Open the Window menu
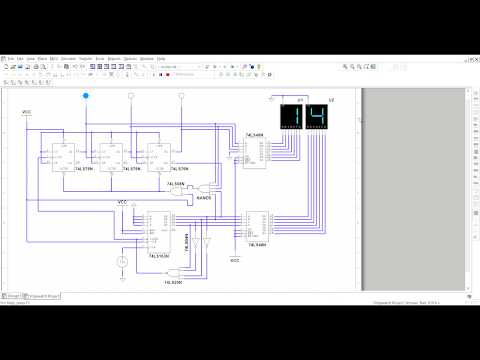 click(x=147, y=59)
